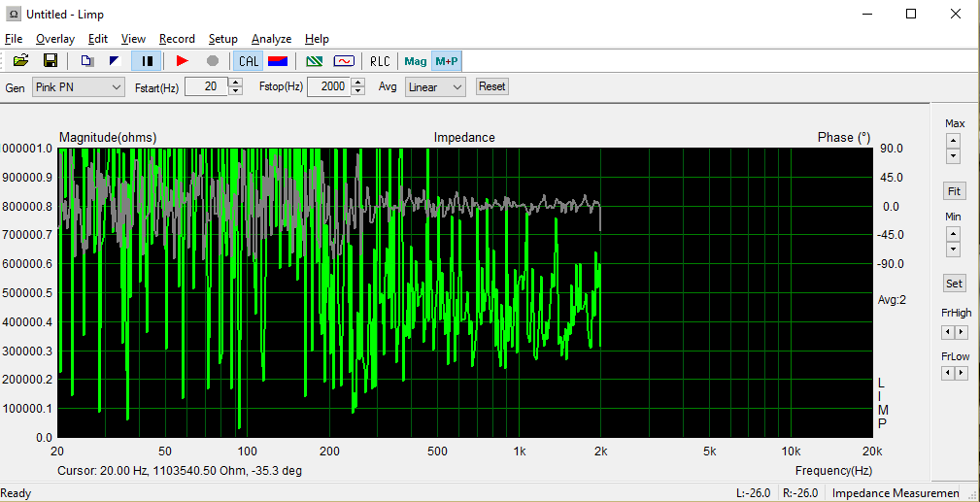Click the copy pages toolbar icon
This screenshot has height=502, width=980.
click(x=87, y=60)
